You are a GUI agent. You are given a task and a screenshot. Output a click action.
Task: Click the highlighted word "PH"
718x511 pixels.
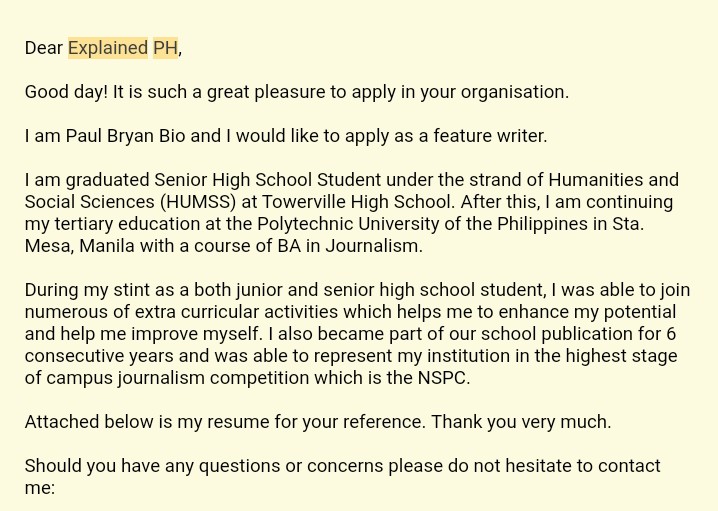click(165, 48)
